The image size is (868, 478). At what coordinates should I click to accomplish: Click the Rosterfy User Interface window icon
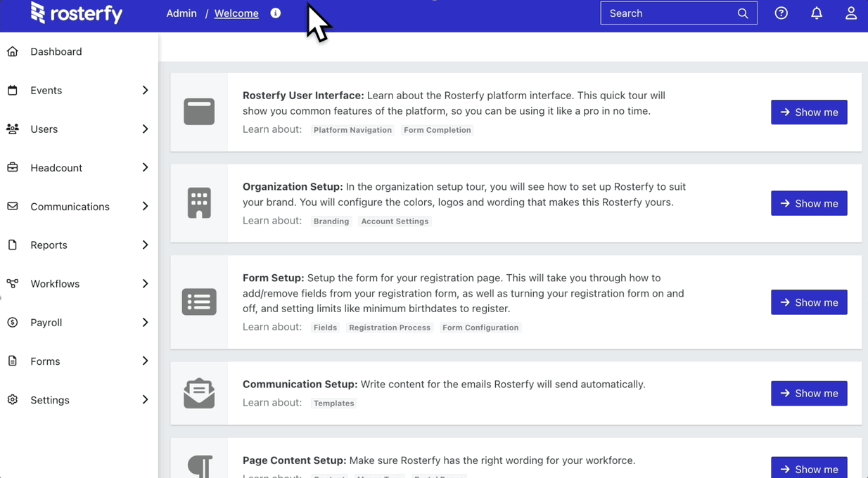click(x=199, y=112)
